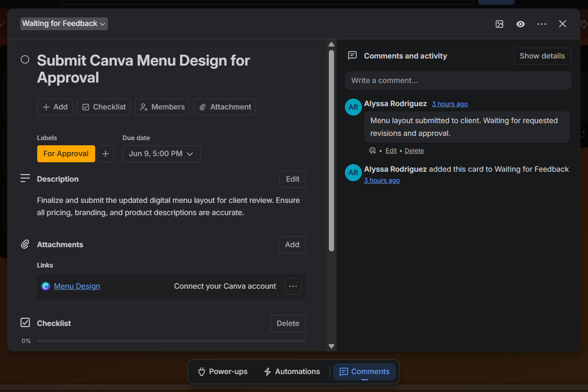Screen dimensions: 588x392
Task: Select the For Approval label
Action: [66, 154]
